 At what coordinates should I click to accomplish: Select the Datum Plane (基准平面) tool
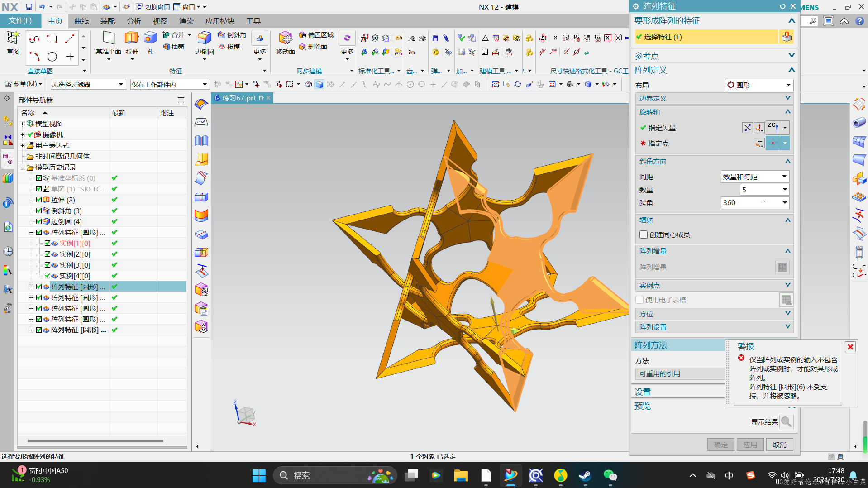pyautogui.click(x=109, y=43)
